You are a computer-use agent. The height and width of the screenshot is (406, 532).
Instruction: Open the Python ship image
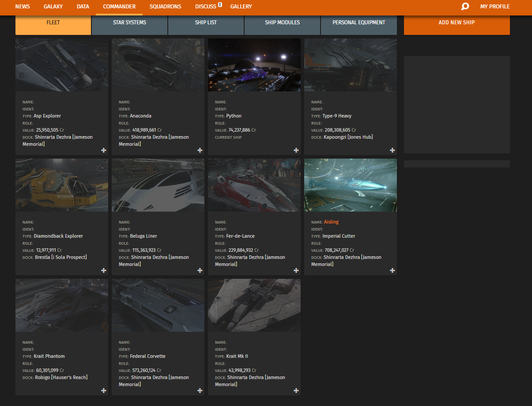[254, 65]
